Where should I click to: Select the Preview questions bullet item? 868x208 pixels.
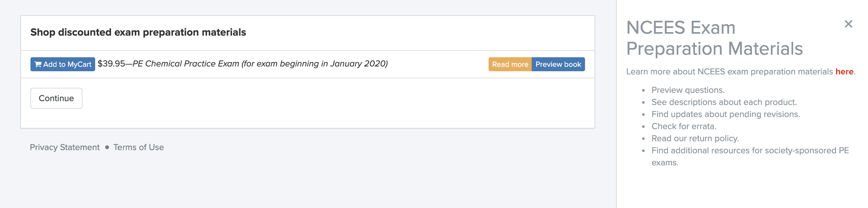[x=688, y=90]
